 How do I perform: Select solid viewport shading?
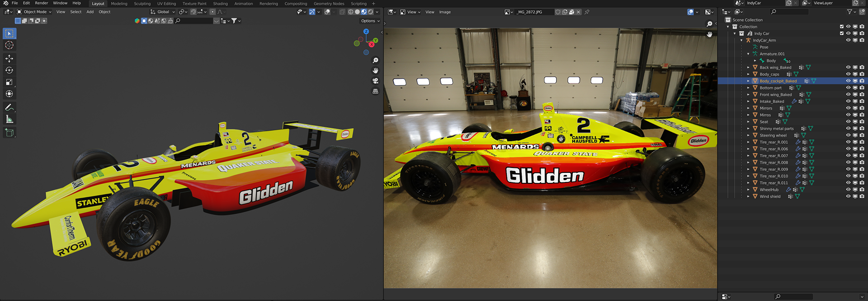(357, 12)
